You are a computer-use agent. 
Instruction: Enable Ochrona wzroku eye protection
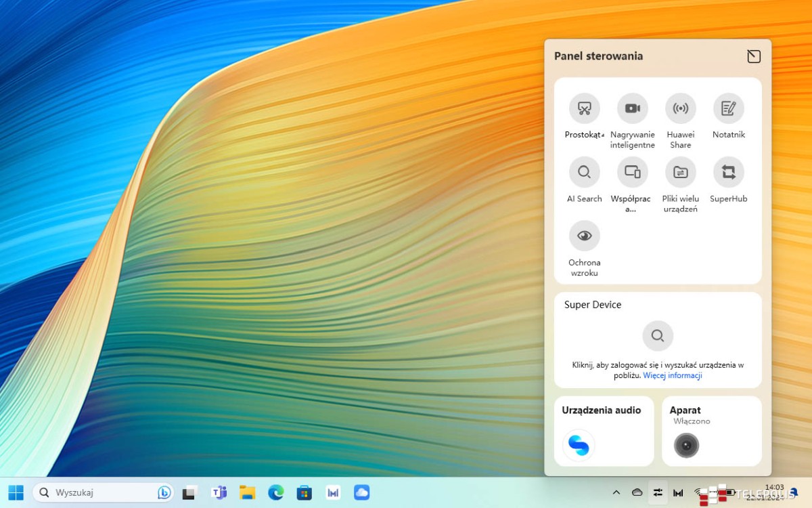584,235
